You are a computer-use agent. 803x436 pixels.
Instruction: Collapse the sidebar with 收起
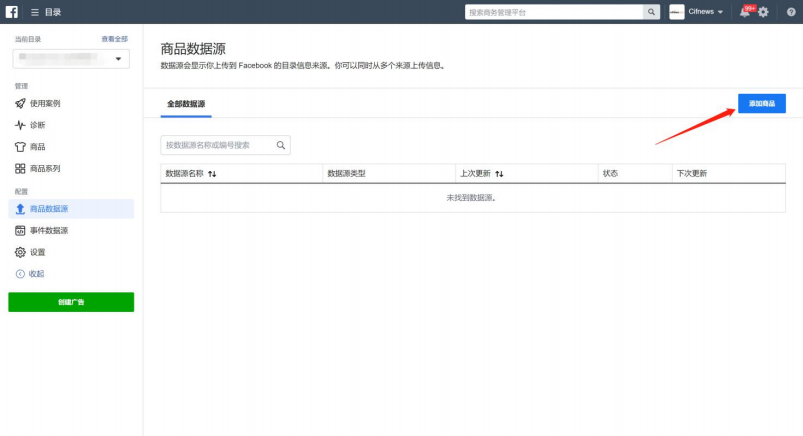[36, 274]
